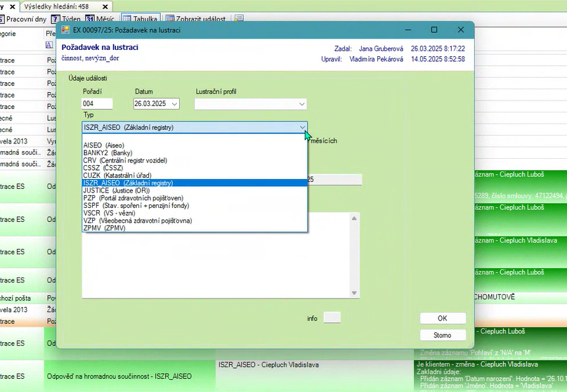The width and height of the screenshot is (567, 392).
Task: Activate the Tabulka table view
Action: (139, 19)
